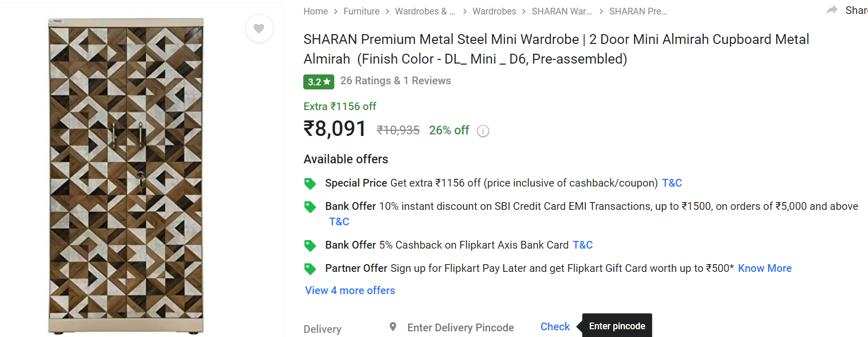This screenshot has width=868, height=337.
Task: Click the 3.2 star rating badge
Action: tap(318, 82)
